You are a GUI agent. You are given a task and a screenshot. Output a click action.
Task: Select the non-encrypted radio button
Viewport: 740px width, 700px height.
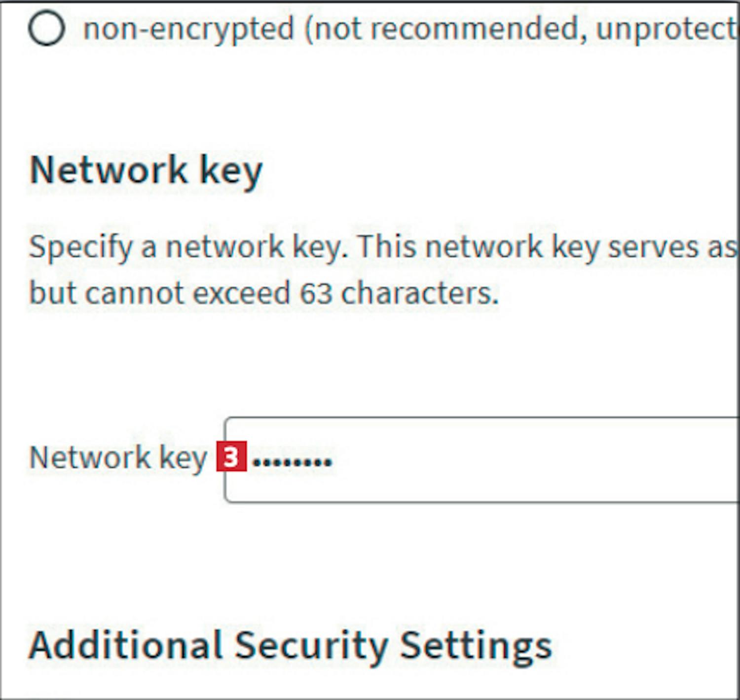(x=46, y=29)
